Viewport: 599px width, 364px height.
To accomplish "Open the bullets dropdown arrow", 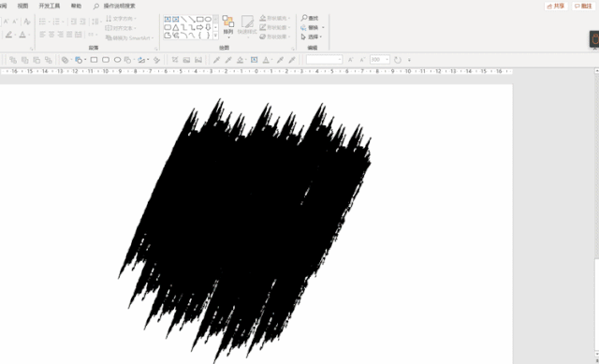I will pyautogui.click(x=50, y=22).
